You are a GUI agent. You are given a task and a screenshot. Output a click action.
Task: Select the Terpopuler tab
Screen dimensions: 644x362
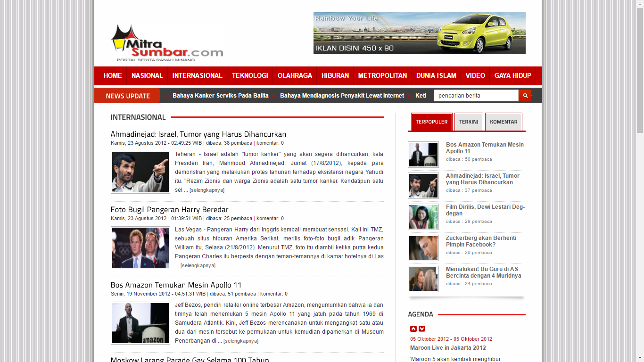431,122
